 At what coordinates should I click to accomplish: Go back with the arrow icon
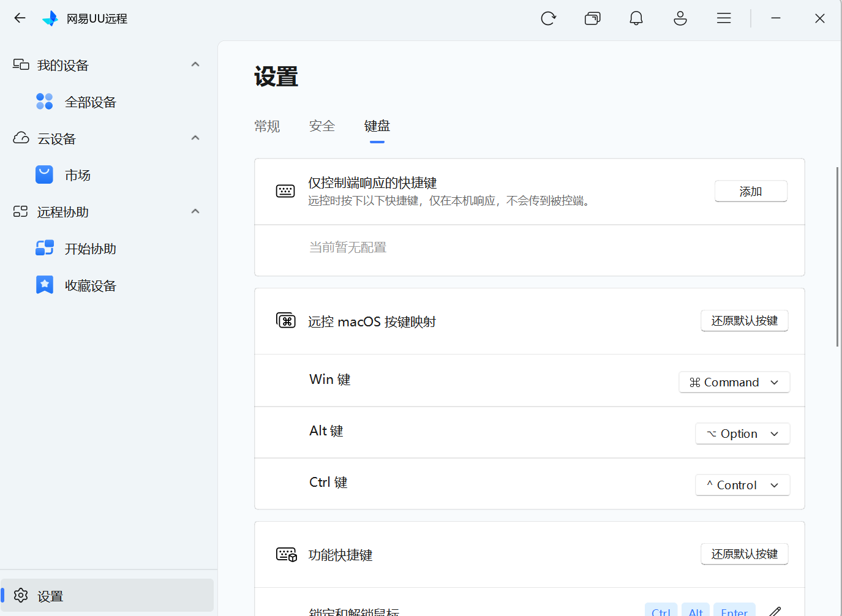20,18
